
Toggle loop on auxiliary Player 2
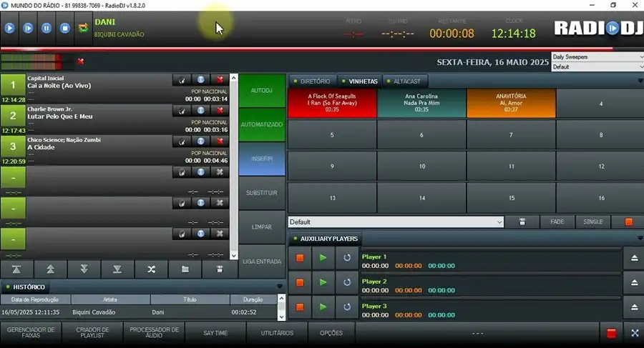click(347, 282)
